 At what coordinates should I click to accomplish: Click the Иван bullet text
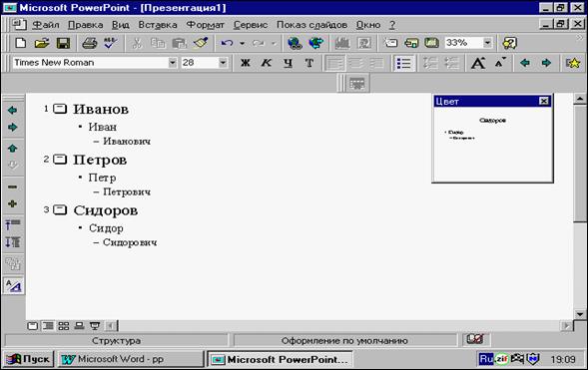103,127
